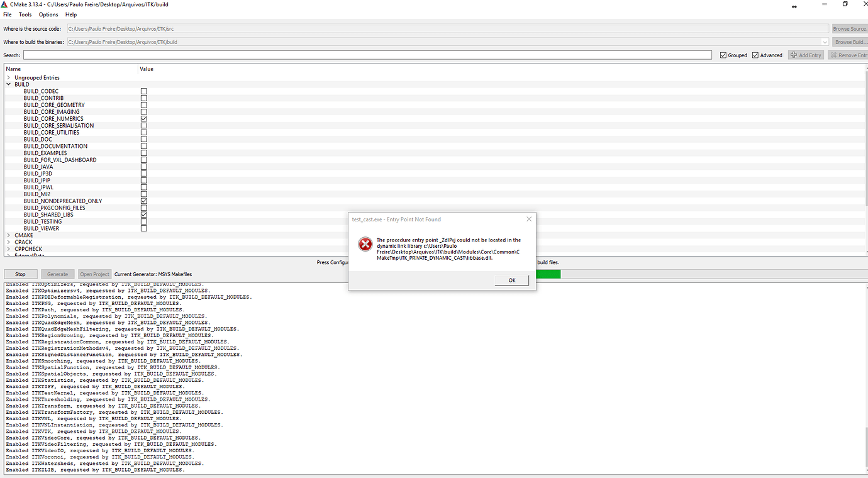Expand the Ungrouped Entries group
Screen dimensions: 868x478
pos(9,78)
